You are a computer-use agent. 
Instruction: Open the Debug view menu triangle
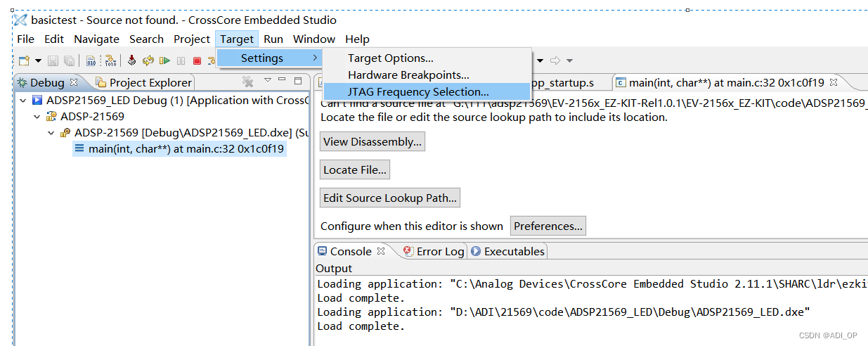pos(268,80)
